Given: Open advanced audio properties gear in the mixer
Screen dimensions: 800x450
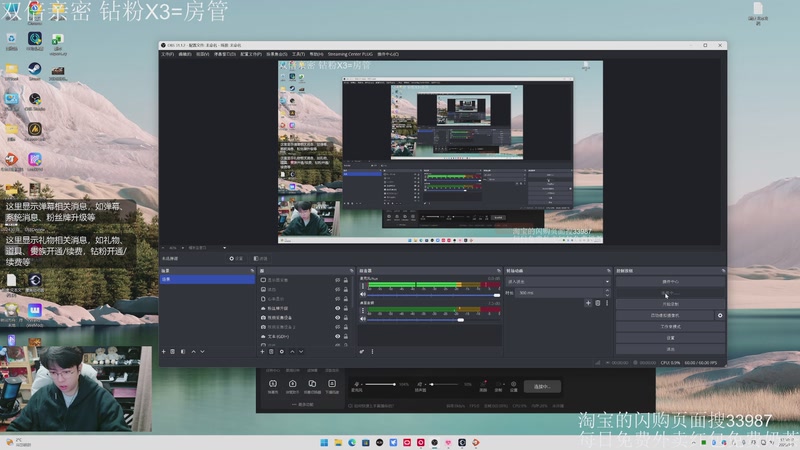Looking at the screenshot, I should pos(362,351).
